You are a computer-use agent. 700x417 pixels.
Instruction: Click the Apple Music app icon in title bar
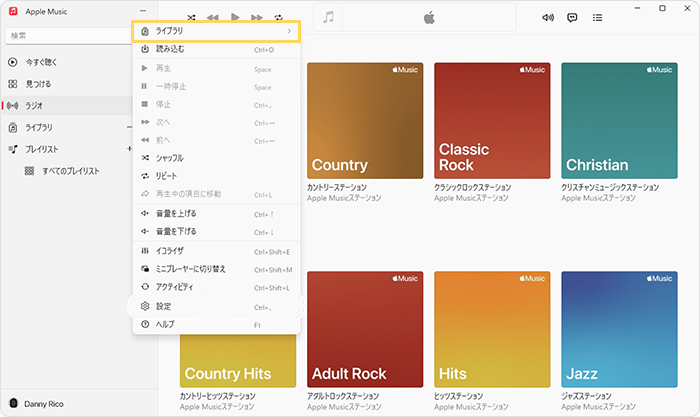(13, 11)
